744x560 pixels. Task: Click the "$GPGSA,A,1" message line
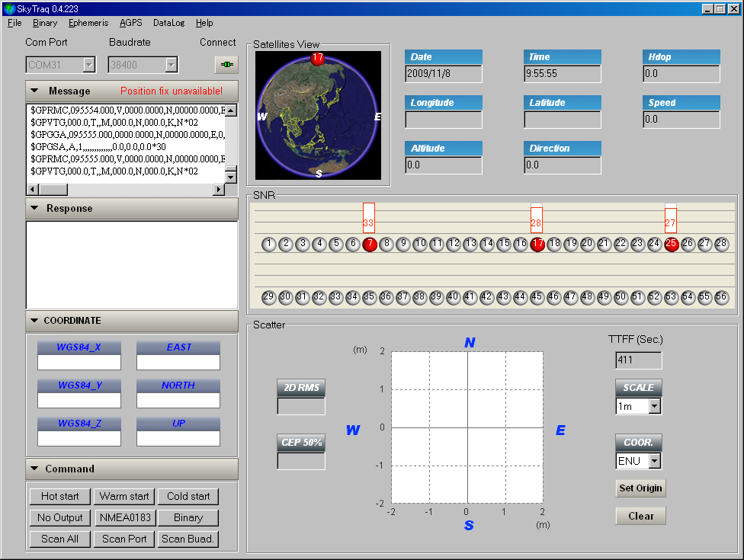pyautogui.click(x=98, y=147)
